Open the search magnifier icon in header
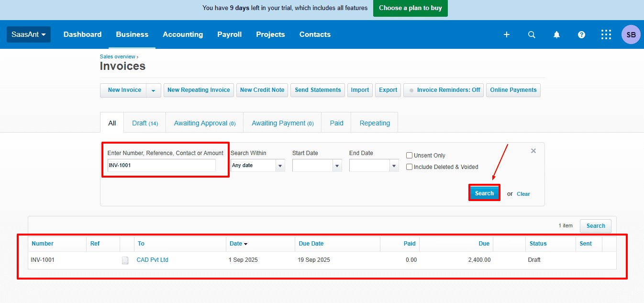644x303 pixels. pyautogui.click(x=532, y=34)
